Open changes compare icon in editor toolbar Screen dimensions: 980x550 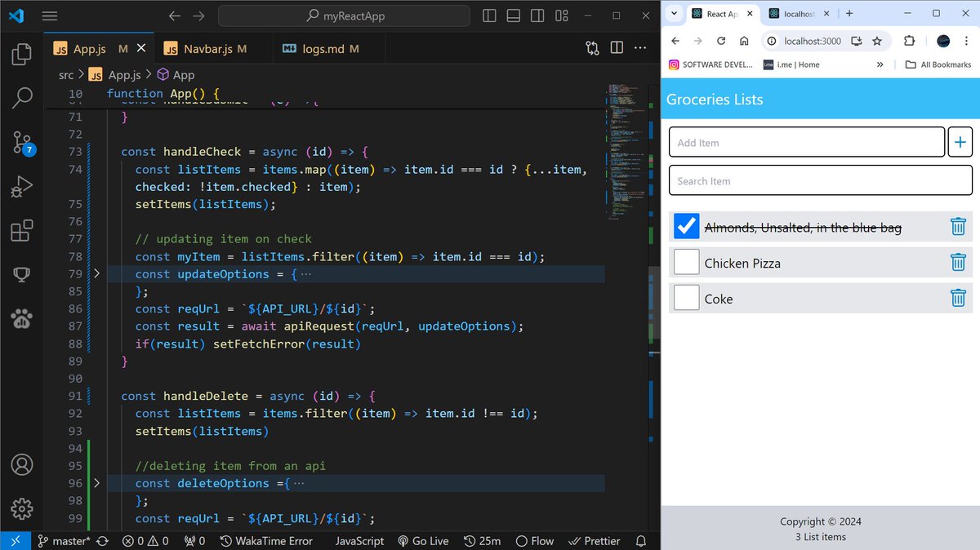tap(592, 49)
